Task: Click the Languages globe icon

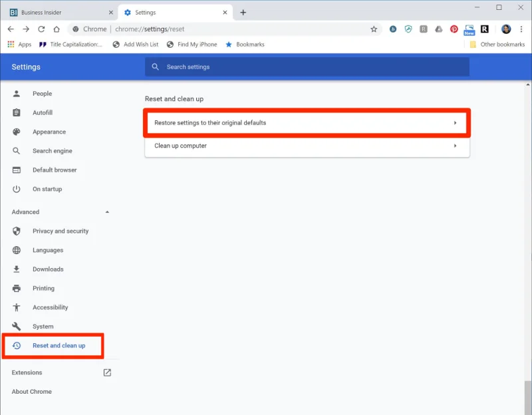Action: click(16, 250)
